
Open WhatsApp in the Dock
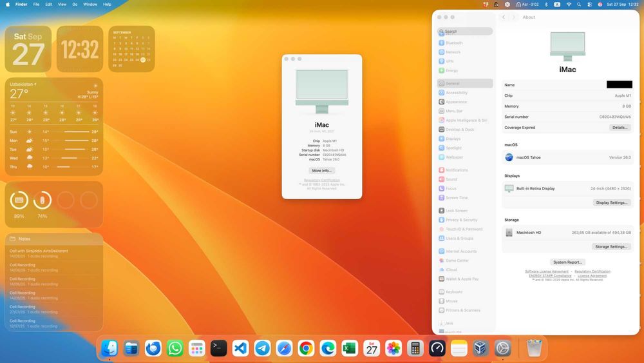[175, 349]
